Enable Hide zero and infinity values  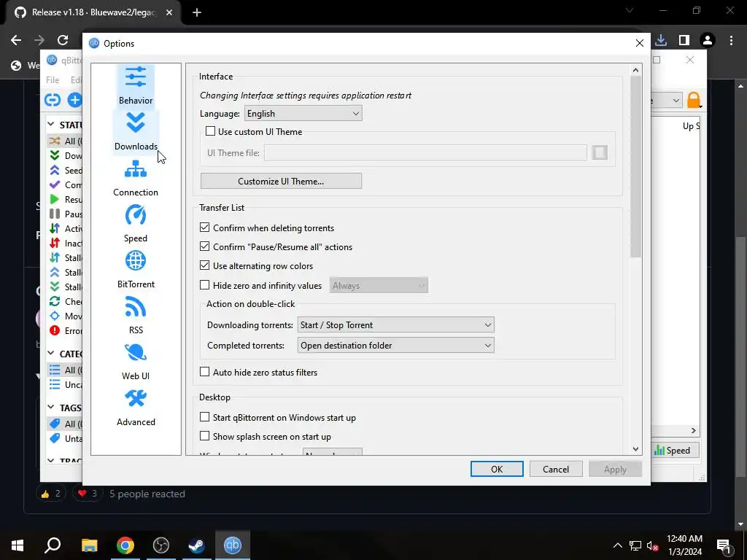[204, 285]
